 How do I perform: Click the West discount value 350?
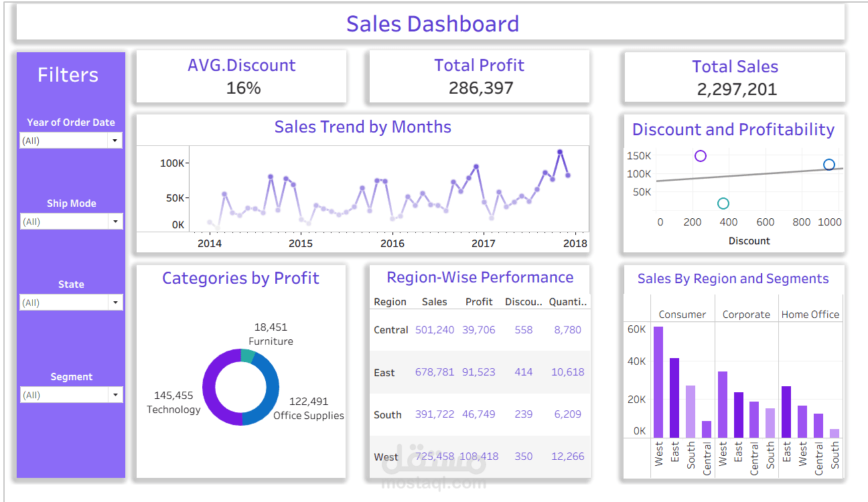pos(524,456)
